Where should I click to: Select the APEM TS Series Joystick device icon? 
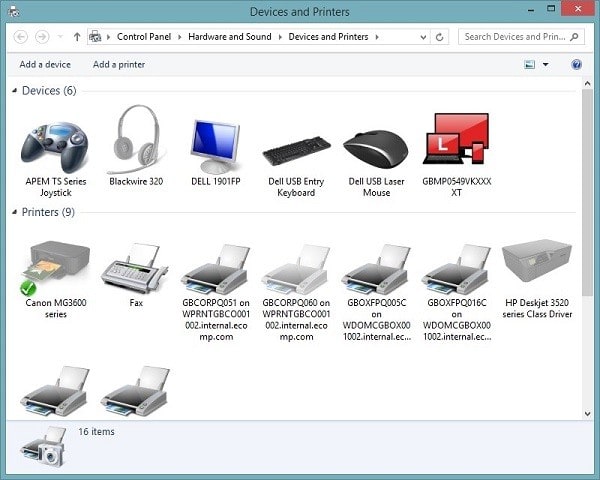coord(55,147)
